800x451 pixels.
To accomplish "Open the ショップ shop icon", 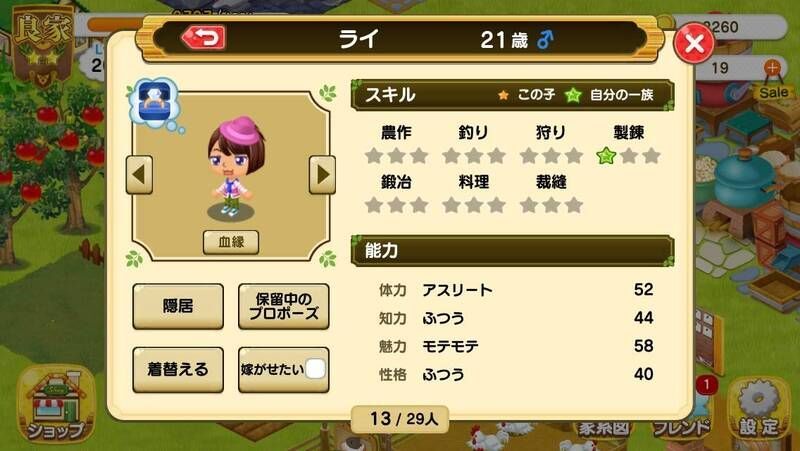I will [x=56, y=404].
